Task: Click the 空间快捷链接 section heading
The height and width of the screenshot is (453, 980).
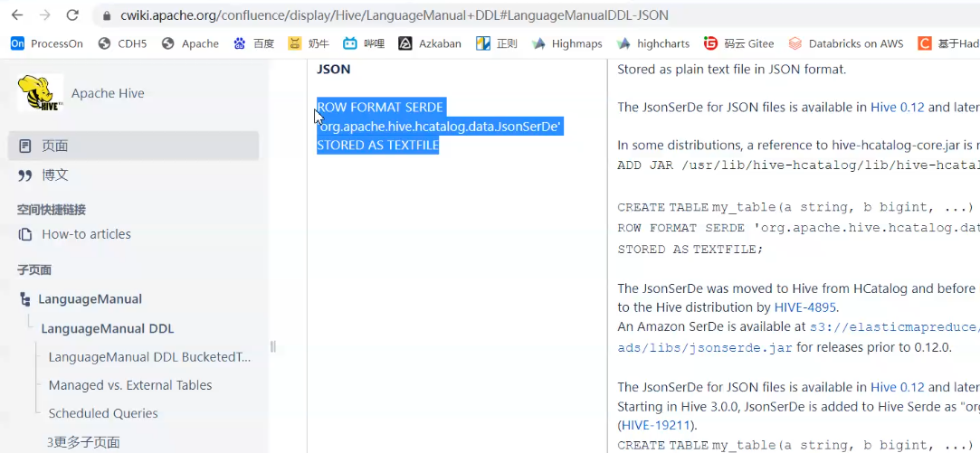Action: 52,210
